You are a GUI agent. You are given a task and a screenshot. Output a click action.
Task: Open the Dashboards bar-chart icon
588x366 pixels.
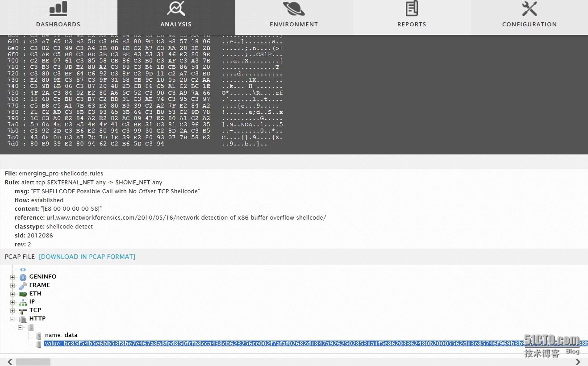58,8
